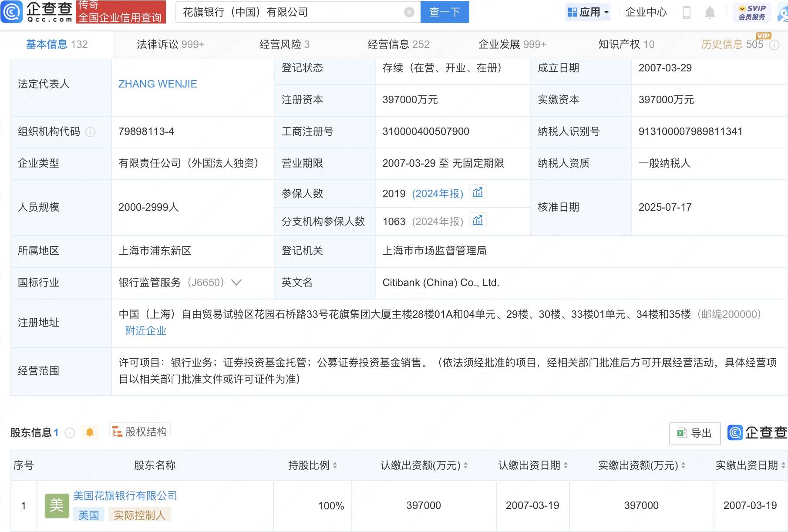
Task: Select English name Citibank (China) Co., Ltd.
Action: (441, 283)
